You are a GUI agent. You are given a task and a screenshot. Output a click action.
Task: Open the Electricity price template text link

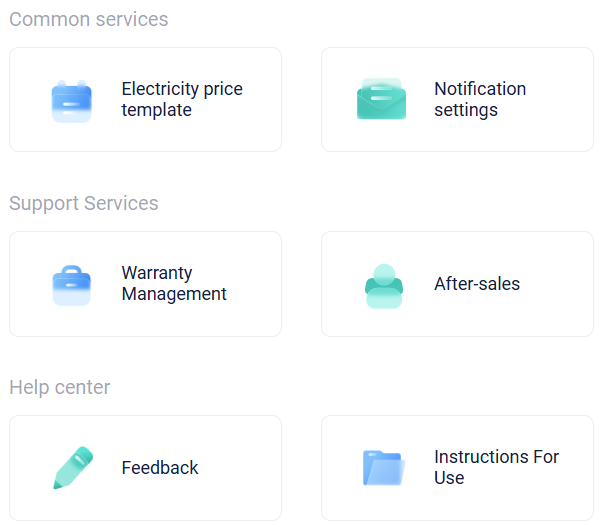coord(182,99)
